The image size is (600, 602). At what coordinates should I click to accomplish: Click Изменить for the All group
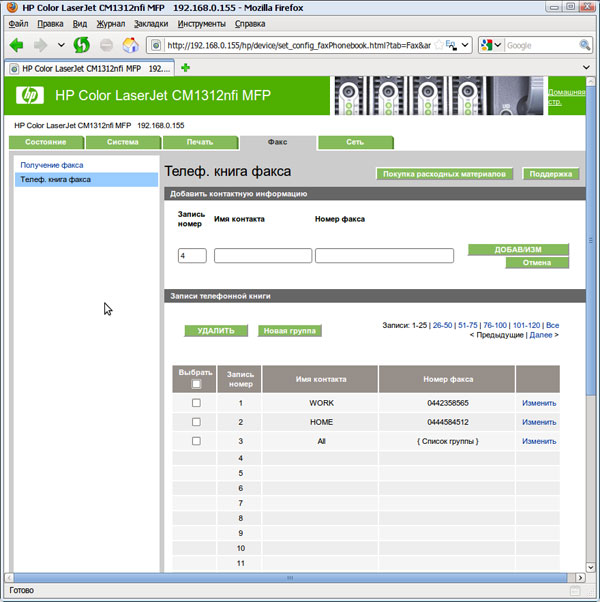coord(539,442)
